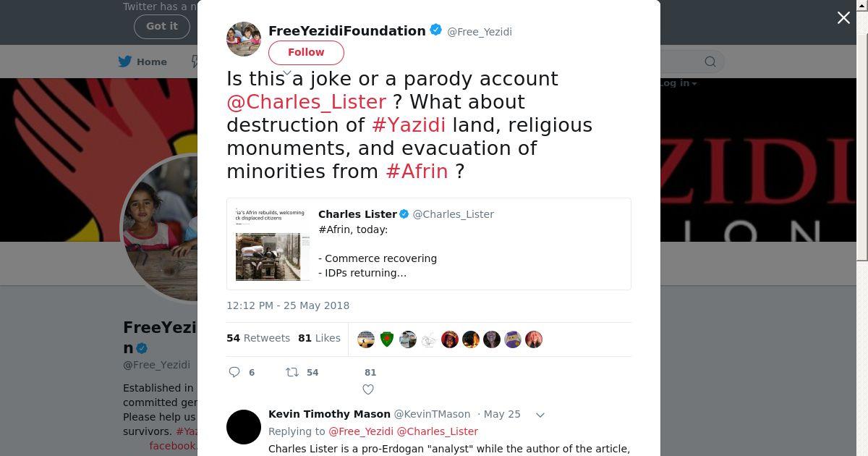The width and height of the screenshot is (868, 456).
Task: Like the tweet with heart icon
Action: [368, 389]
